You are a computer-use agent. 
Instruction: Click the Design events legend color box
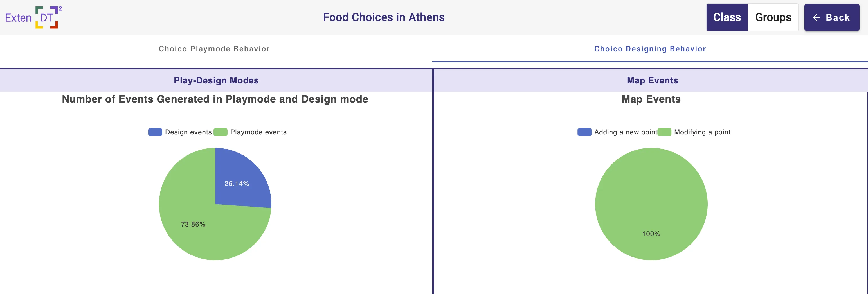coord(155,132)
